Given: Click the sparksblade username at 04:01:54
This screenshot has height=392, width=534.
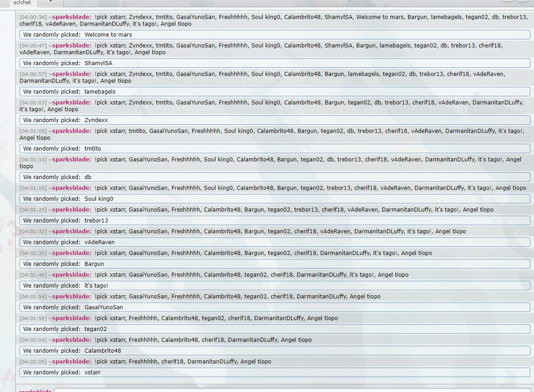Looking at the screenshot, I should point(72,297).
